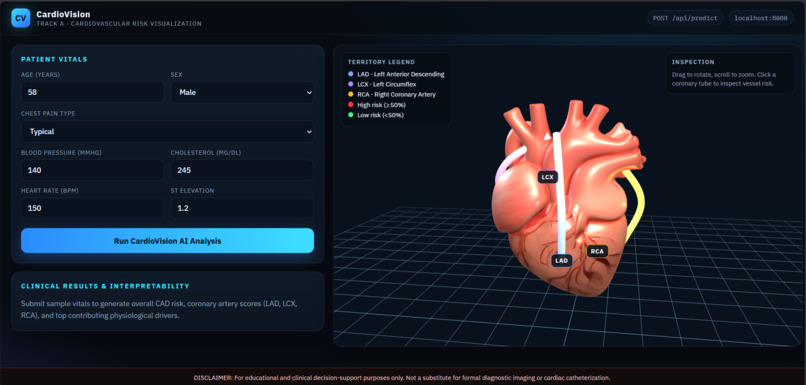
Task: Click the blue LAD legend dot
Action: click(x=351, y=74)
